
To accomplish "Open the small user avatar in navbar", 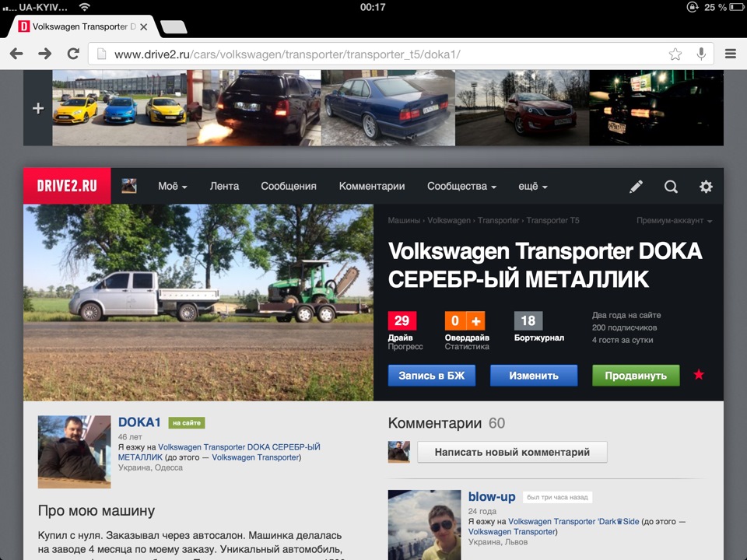I will pos(129,186).
